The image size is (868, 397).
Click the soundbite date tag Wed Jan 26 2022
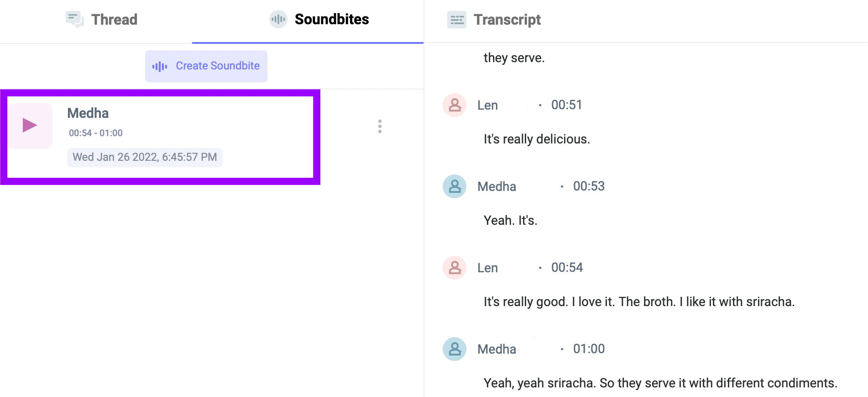click(145, 157)
